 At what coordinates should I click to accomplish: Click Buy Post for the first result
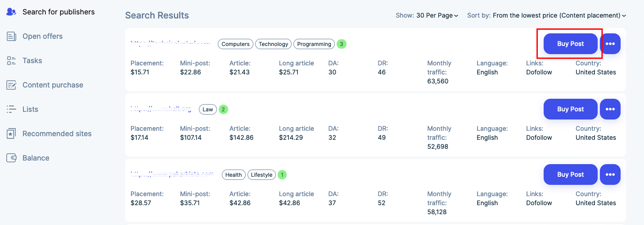[570, 44]
